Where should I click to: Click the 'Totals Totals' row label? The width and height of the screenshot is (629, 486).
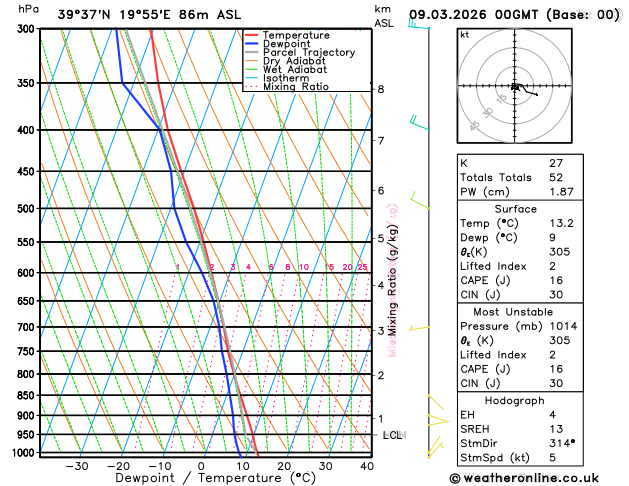pyautogui.click(x=496, y=178)
